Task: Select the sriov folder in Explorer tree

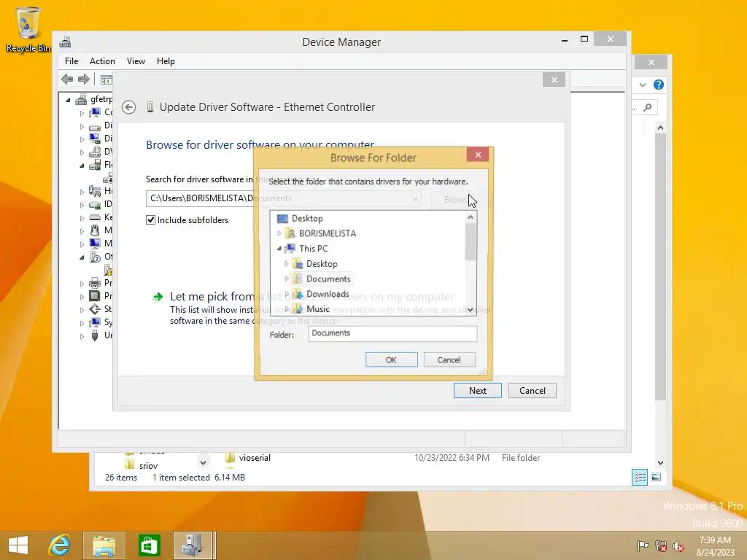Action: coord(148,465)
